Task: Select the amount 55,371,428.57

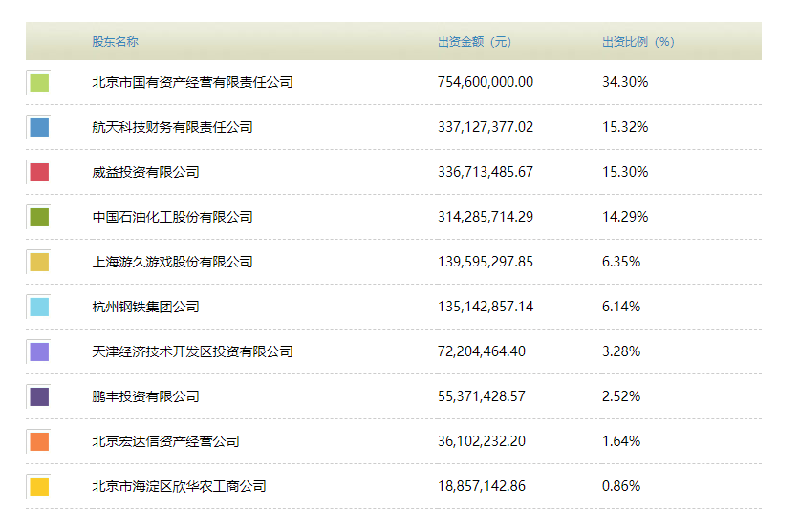Action: [x=482, y=396]
